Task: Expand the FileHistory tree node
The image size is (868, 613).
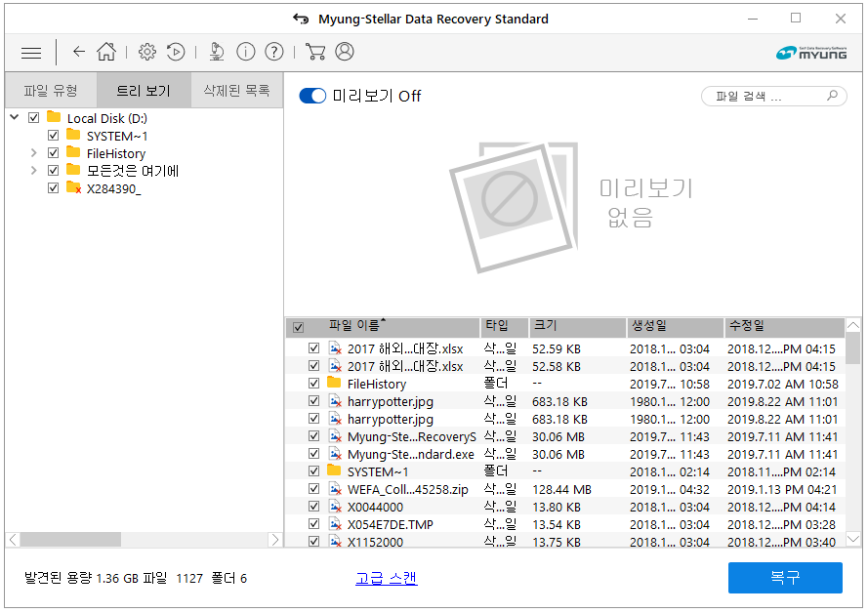Action: 34,152
